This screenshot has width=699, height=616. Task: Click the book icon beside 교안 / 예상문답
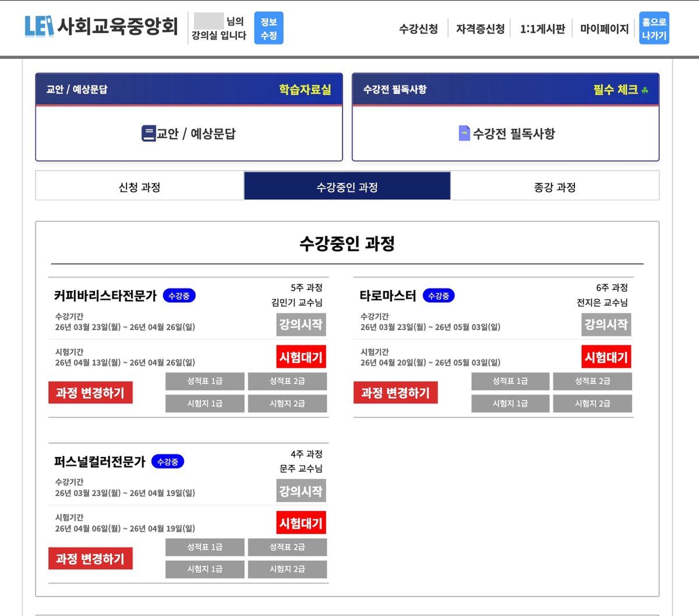pyautogui.click(x=149, y=133)
